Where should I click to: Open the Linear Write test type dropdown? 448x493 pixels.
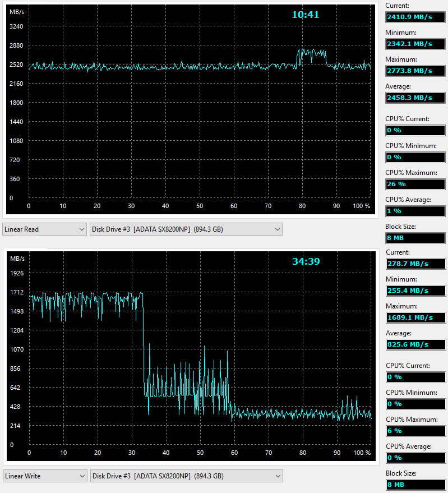tap(45, 476)
